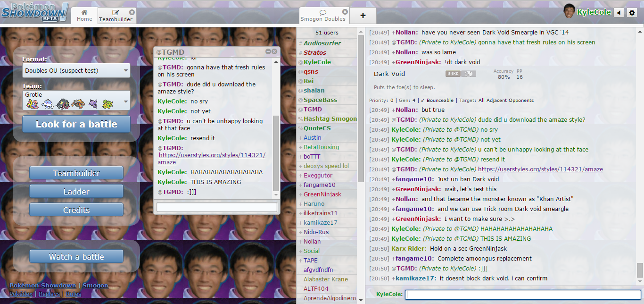Image resolution: width=644 pixels, height=304 pixels.
Task: Close the @TGMD private message window
Action: coord(274,51)
